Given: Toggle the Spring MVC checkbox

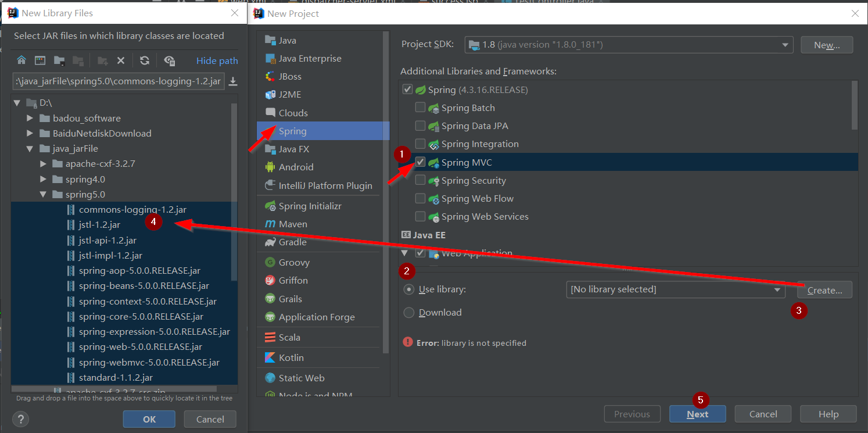Looking at the screenshot, I should [x=420, y=162].
